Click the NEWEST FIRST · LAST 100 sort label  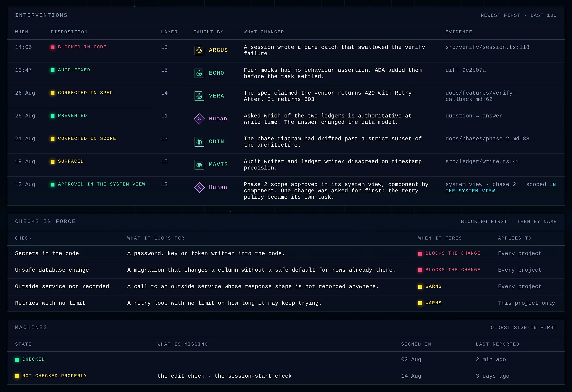tap(518, 15)
